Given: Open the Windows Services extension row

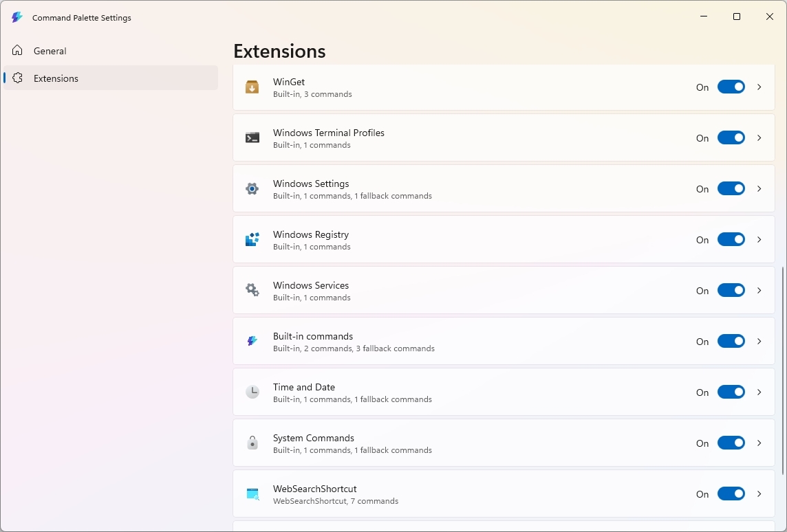Looking at the screenshot, I should point(482,290).
